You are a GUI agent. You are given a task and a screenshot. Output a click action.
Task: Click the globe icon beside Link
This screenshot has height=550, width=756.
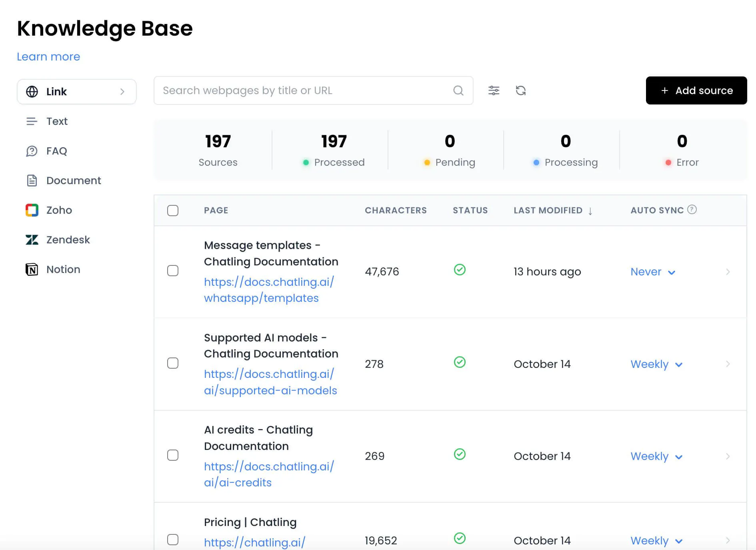[32, 92]
